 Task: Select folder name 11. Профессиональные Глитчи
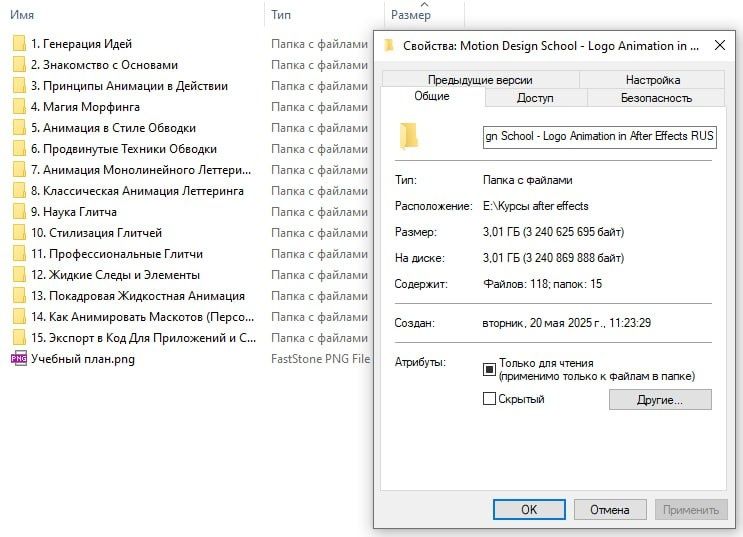pos(117,254)
